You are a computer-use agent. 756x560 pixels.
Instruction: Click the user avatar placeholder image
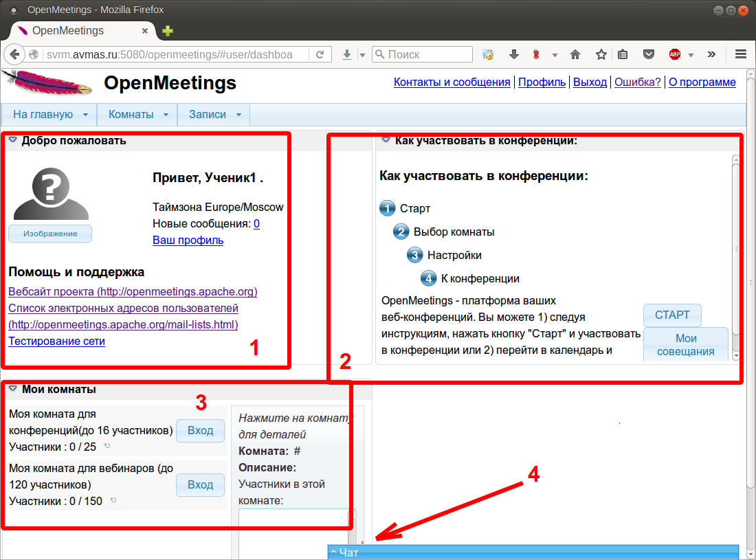51,193
